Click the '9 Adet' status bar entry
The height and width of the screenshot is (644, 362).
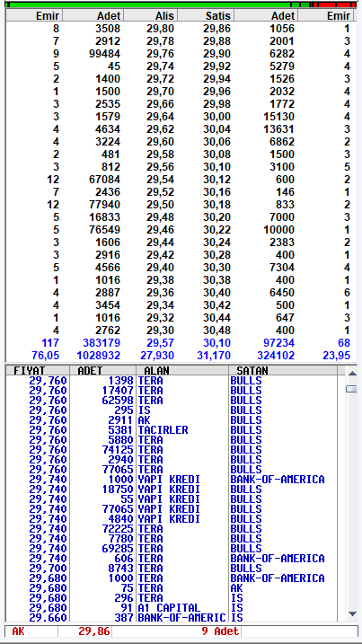[220, 631]
